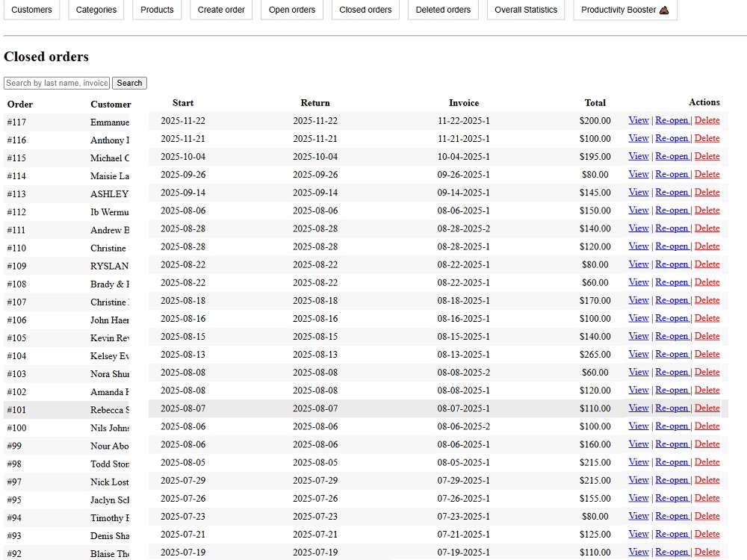Click the $265.00 total cell
747x560 pixels.
pyautogui.click(x=595, y=355)
